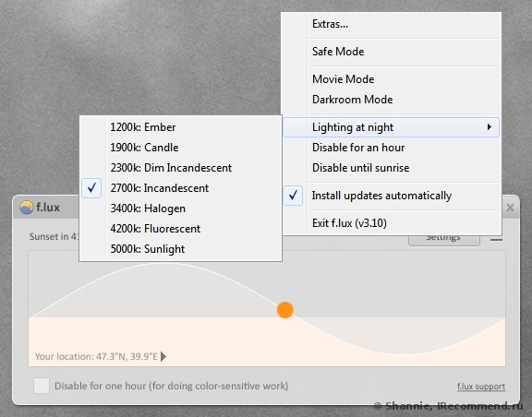This screenshot has width=532, height=417.
Task: Select Disable until sunrise
Action: [392, 168]
